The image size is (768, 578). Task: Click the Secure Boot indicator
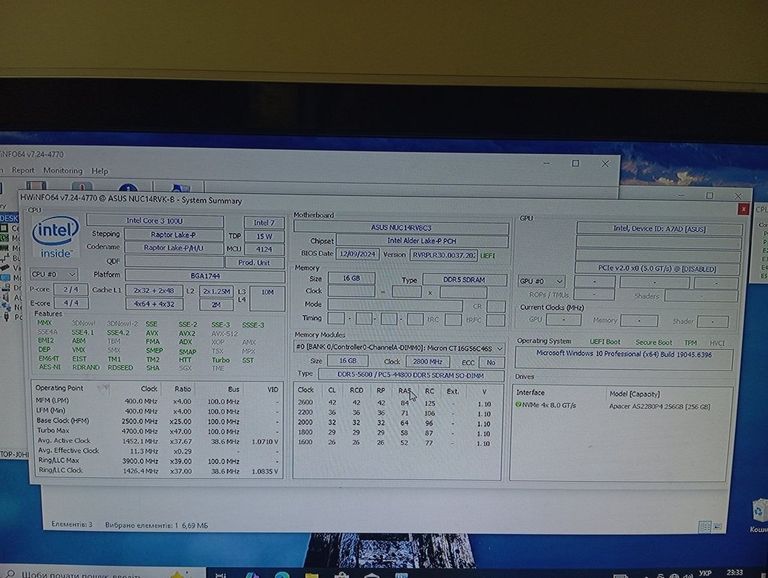(x=654, y=342)
